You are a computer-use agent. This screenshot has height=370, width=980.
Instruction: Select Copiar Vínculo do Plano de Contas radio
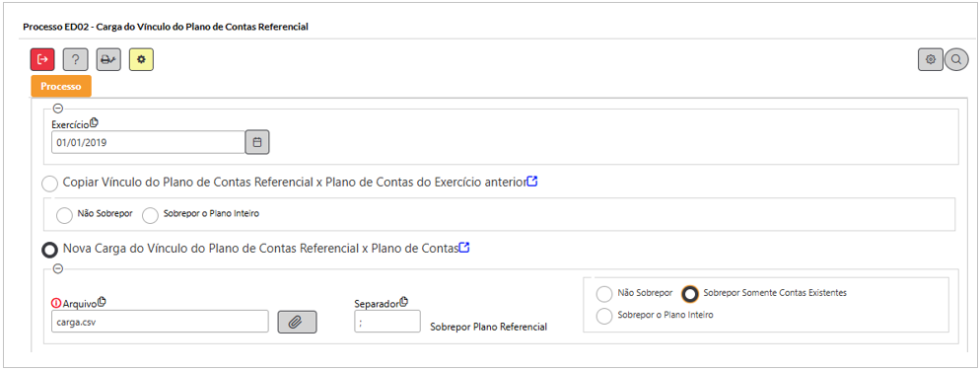[49, 185]
